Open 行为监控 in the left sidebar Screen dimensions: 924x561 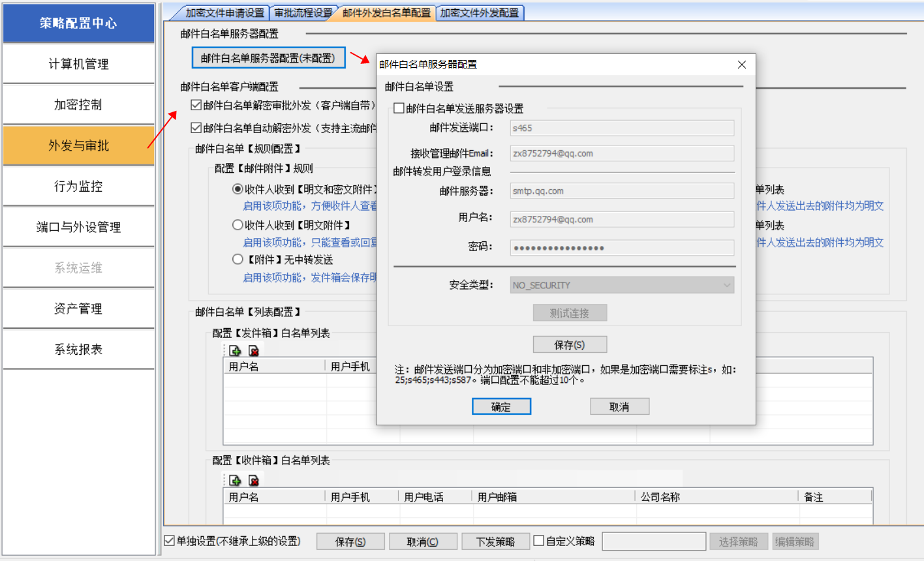click(78, 187)
